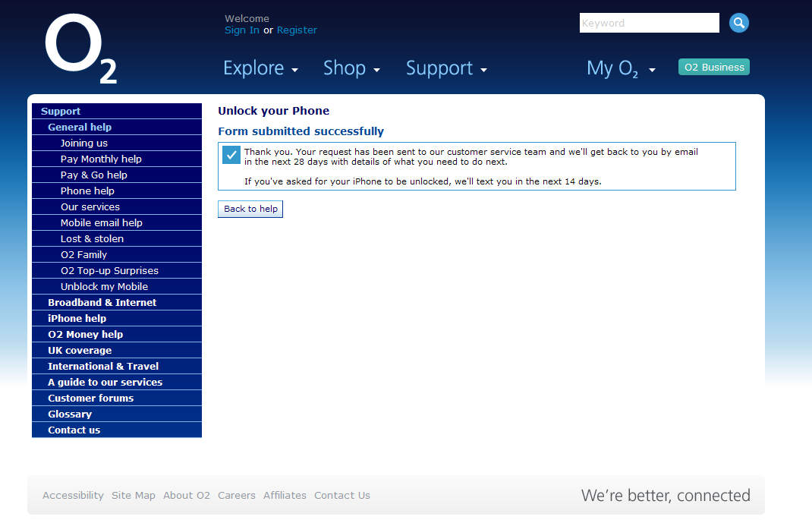Image resolution: width=812 pixels, height=520 pixels.
Task: Click the Register link
Action: [x=297, y=30]
